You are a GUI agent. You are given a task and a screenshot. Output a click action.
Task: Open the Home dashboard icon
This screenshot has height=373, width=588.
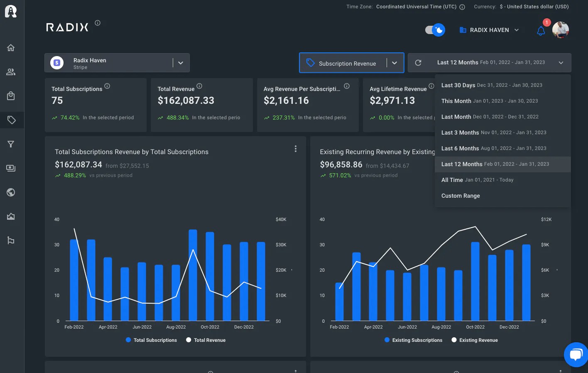click(11, 47)
